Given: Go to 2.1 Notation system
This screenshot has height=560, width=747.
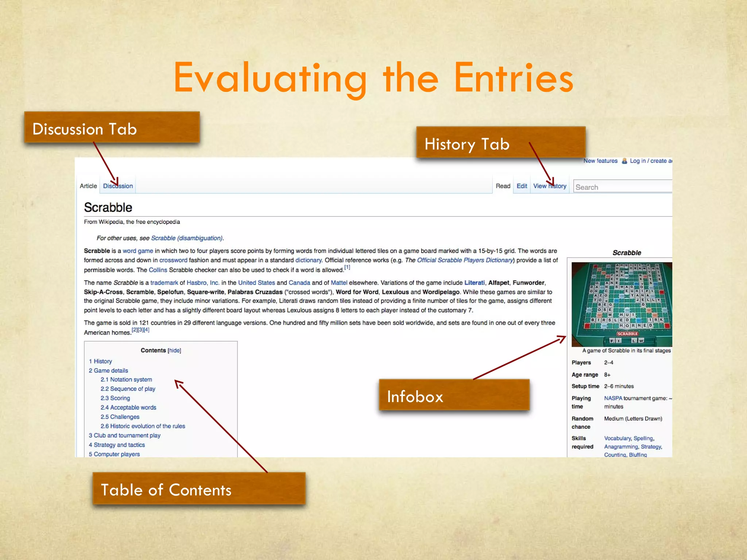Looking at the screenshot, I should (x=126, y=380).
